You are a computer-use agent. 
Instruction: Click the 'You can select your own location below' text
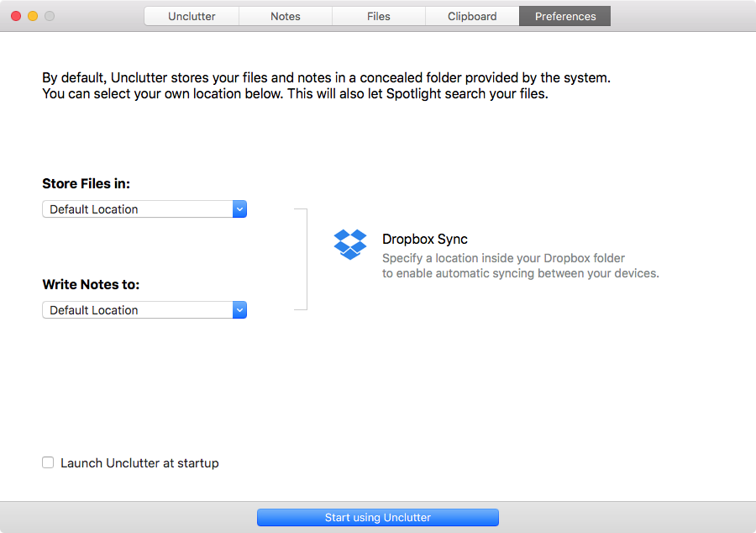click(295, 93)
